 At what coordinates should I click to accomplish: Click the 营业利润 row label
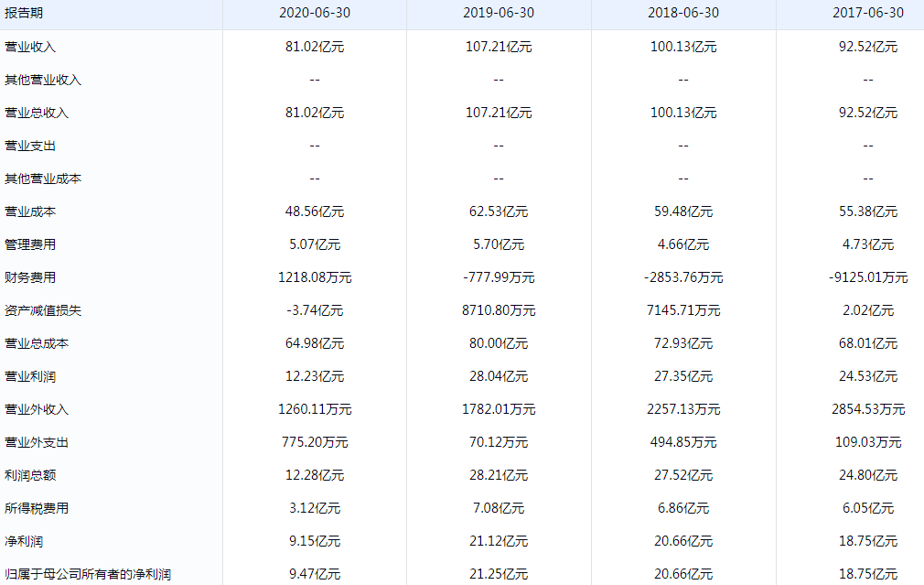tap(30, 377)
